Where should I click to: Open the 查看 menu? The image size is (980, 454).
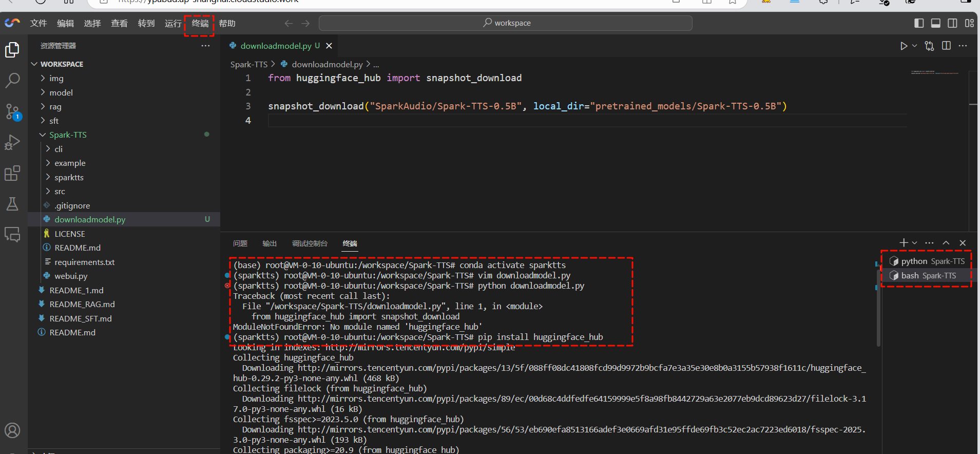click(x=119, y=23)
